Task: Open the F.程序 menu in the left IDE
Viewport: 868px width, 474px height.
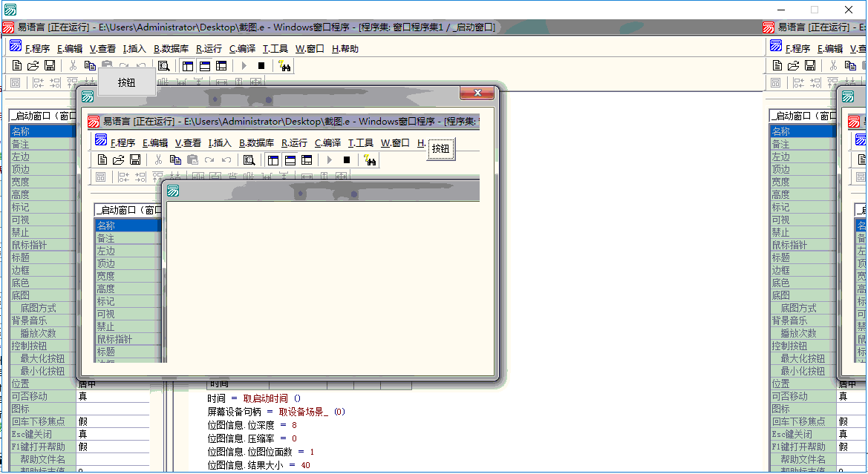Action: point(37,49)
